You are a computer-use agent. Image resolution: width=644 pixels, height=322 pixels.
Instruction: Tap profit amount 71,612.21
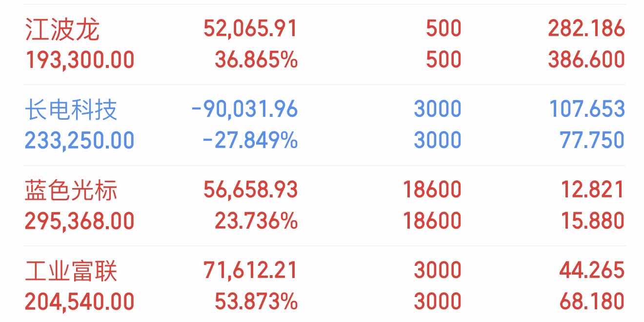(x=250, y=270)
